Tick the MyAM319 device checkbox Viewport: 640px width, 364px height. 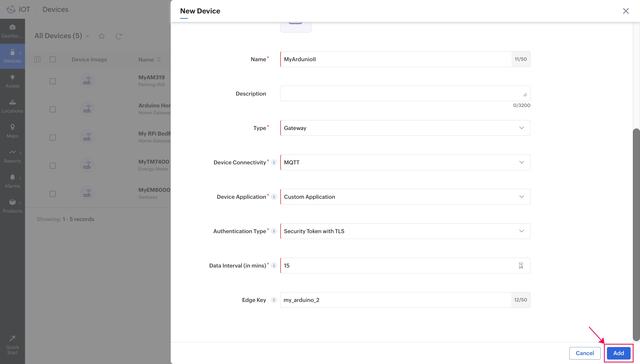[53, 81]
